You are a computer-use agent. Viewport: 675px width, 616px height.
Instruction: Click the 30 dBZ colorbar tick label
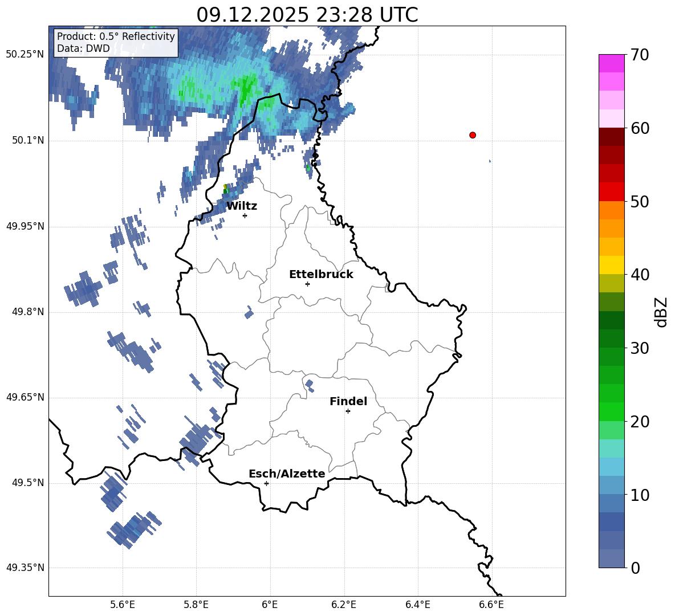pos(640,348)
